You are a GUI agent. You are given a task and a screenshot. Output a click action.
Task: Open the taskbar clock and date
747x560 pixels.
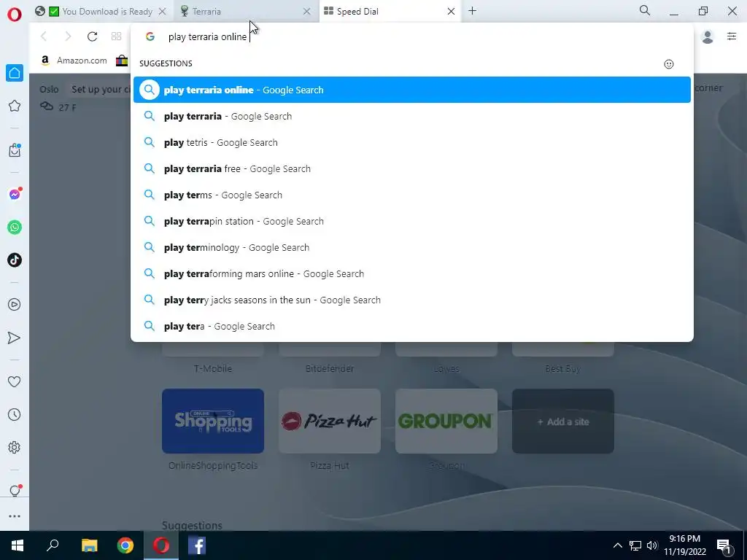pos(684,545)
